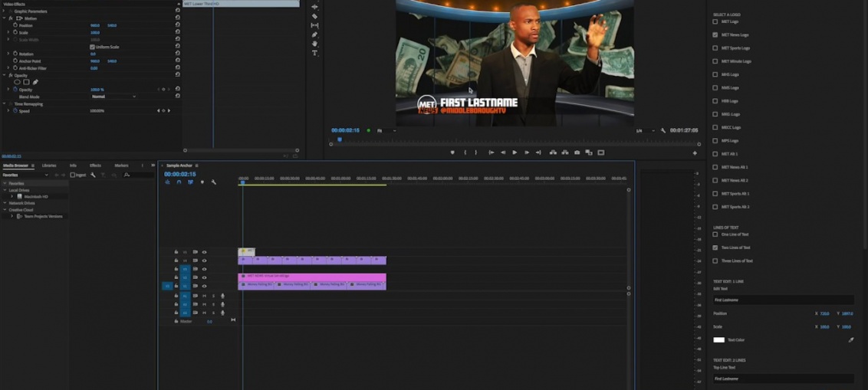Expand the Graphic Parameters section
Image resolution: width=868 pixels, height=390 pixels.
[x=4, y=11]
